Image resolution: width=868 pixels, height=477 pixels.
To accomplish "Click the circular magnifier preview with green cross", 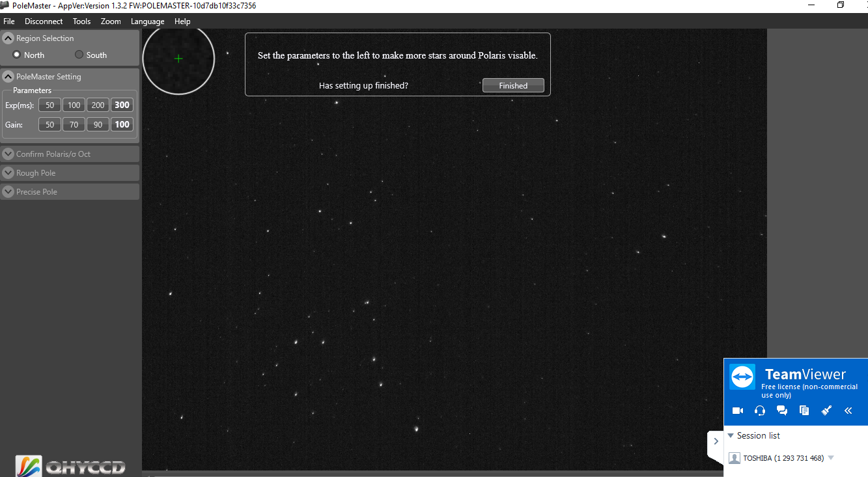I will (x=178, y=59).
